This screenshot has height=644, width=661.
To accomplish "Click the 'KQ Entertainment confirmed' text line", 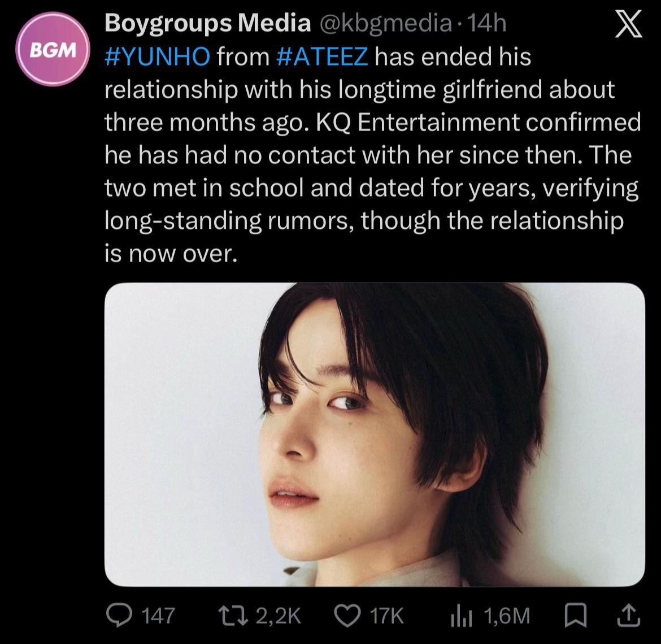I will coord(479,122).
